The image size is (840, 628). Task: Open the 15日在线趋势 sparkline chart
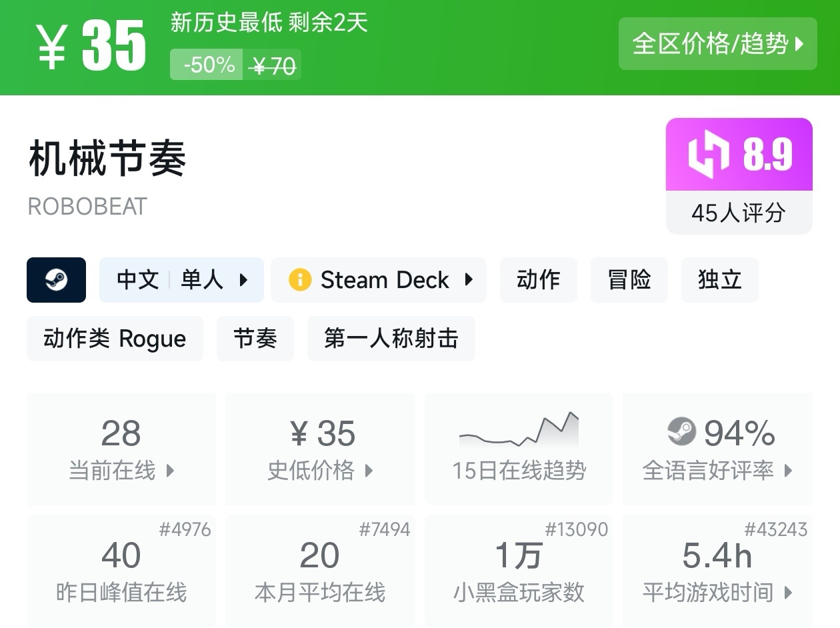[519, 431]
